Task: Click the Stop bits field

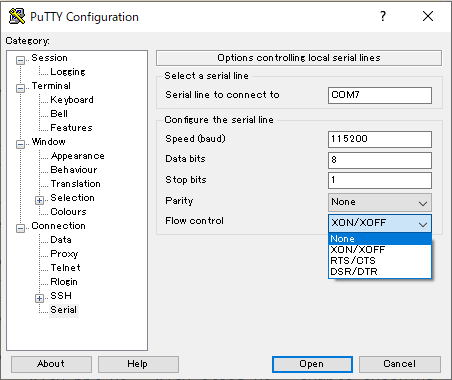Action: [x=380, y=180]
